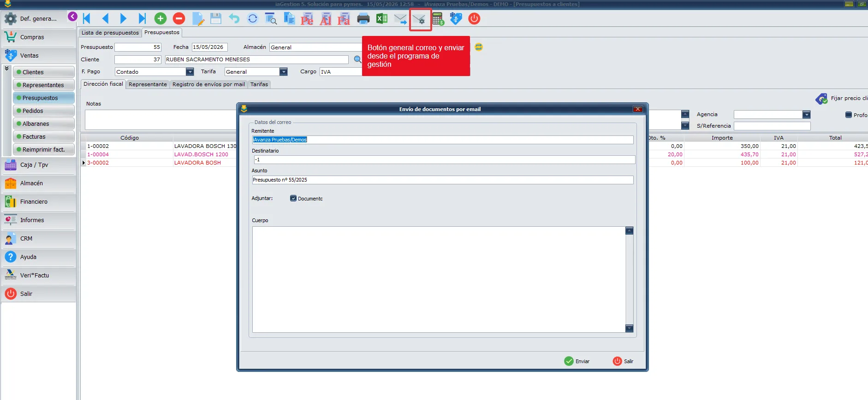Jump to the last record arrow
Screen dimensions: 868x400
[x=142, y=18]
